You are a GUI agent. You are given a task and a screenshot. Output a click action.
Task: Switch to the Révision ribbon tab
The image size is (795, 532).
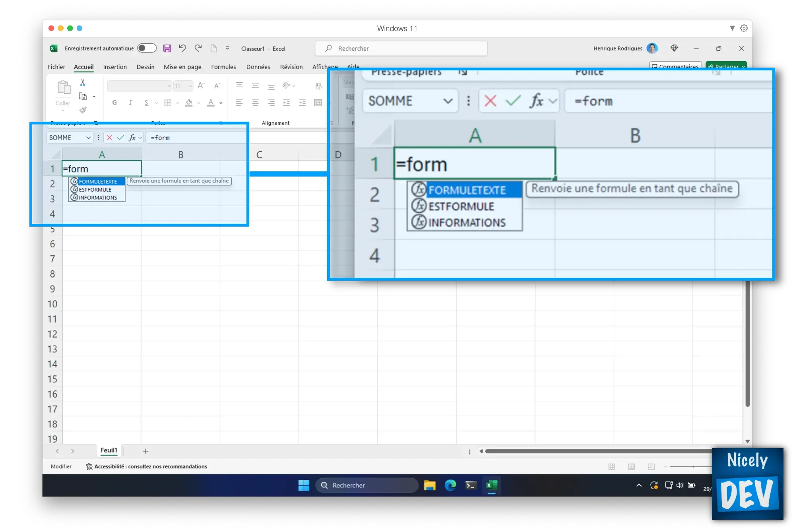tap(291, 67)
